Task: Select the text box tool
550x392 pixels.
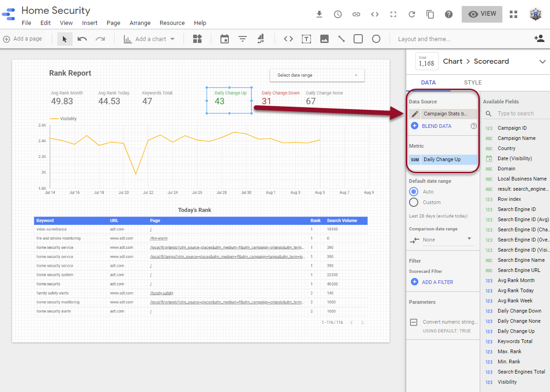Action: 306,39
